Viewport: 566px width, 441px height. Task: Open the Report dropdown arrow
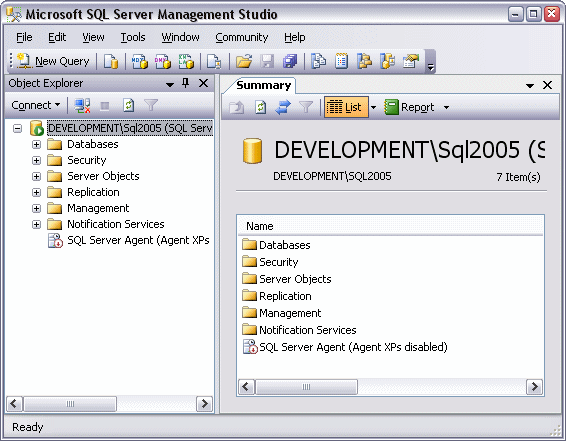pos(447,107)
